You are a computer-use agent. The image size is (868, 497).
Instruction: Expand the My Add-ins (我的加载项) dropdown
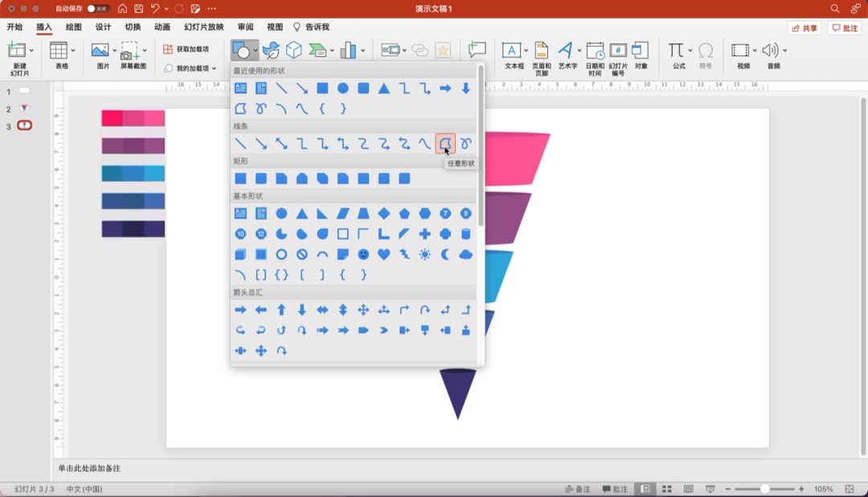(x=214, y=68)
